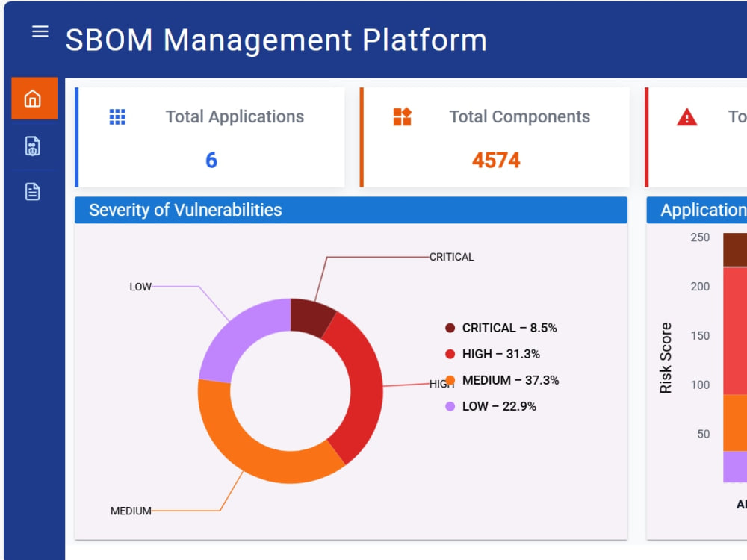
Task: Click the Total Applications value 6
Action: 211,160
